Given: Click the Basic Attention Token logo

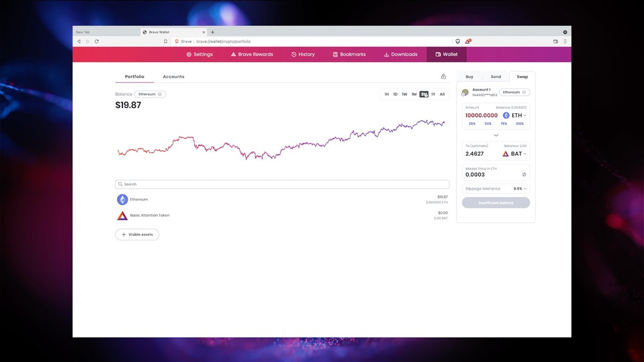Looking at the screenshot, I should pos(122,216).
